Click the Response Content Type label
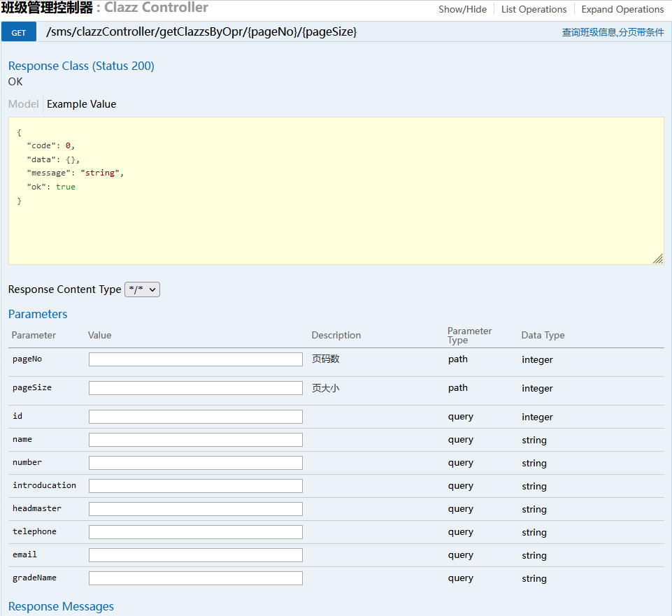Viewport: 672px width, 616px height. pos(65,289)
